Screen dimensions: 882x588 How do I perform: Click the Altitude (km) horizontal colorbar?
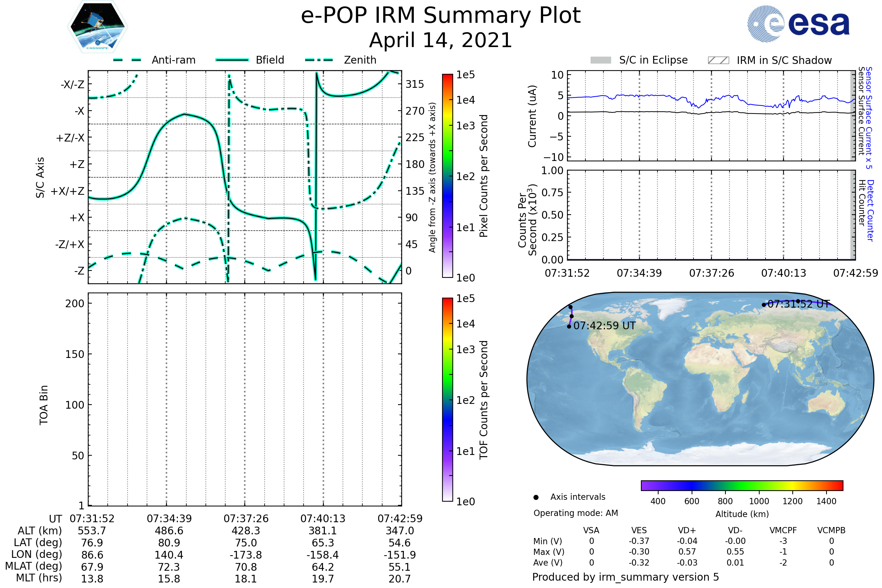point(742,485)
